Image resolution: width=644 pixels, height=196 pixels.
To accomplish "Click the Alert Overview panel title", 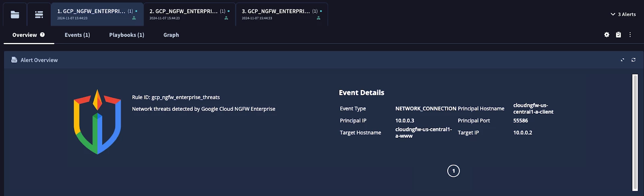I will click(x=39, y=60).
